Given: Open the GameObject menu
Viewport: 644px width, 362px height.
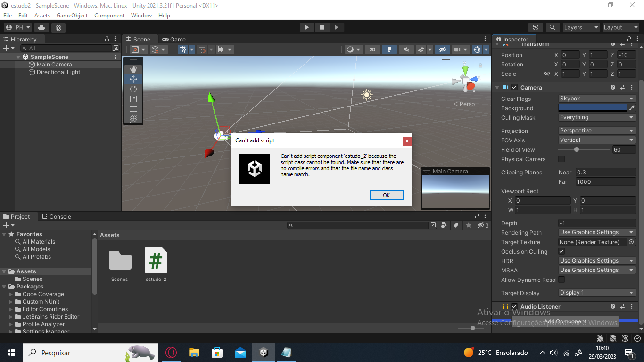Looking at the screenshot, I should 72,16.
